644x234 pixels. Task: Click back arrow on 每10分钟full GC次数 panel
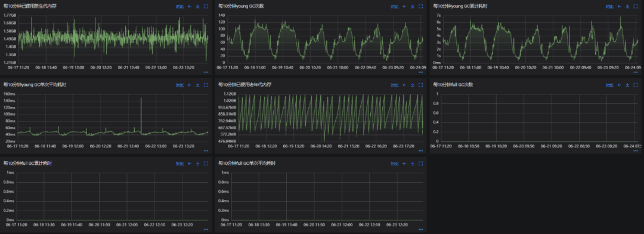619,85
